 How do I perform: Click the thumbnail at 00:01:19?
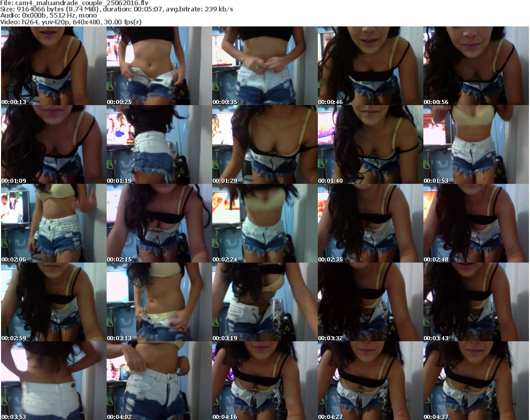tap(159, 144)
